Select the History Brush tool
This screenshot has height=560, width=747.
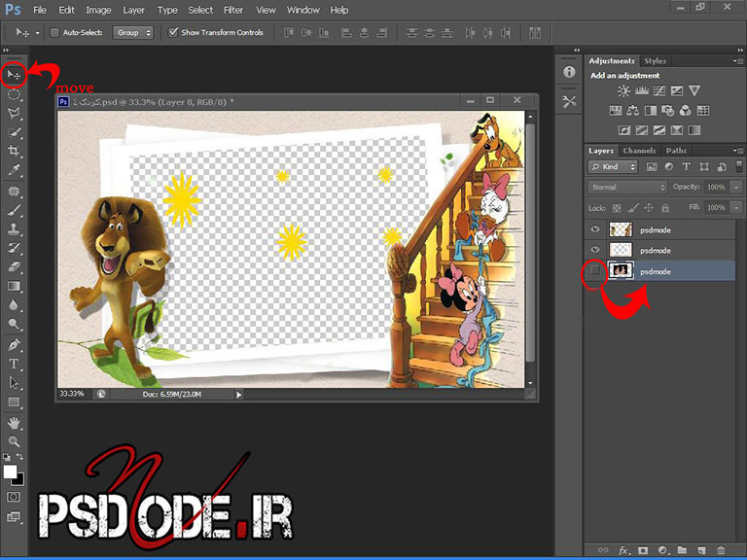[14, 248]
